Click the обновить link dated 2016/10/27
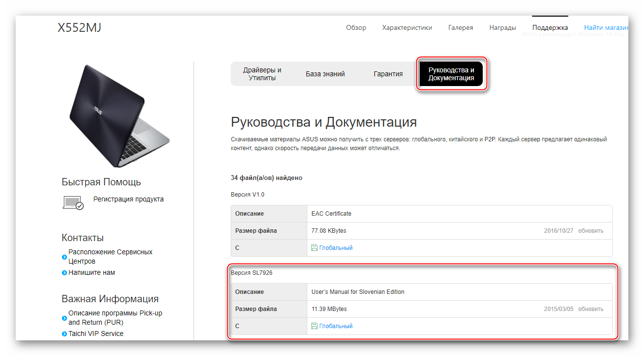This screenshot has width=644, height=356. point(591,231)
